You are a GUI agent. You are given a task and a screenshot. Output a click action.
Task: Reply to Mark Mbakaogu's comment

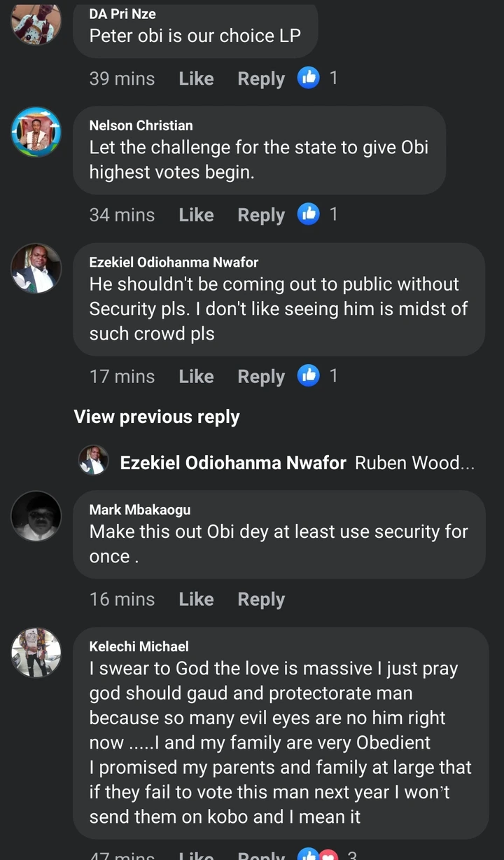[261, 599]
